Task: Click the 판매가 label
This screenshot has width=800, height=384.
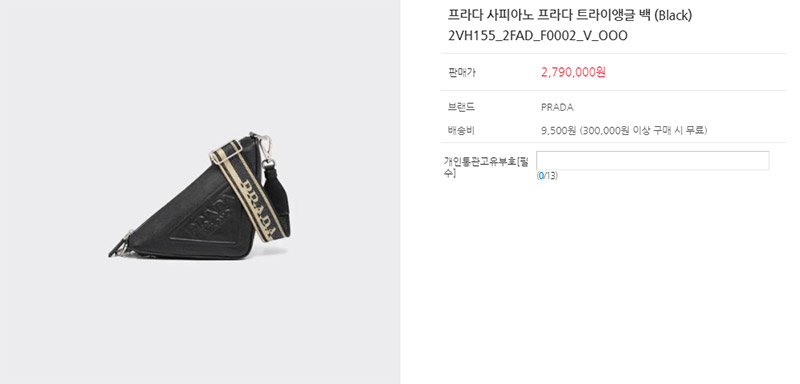Action: (461, 72)
